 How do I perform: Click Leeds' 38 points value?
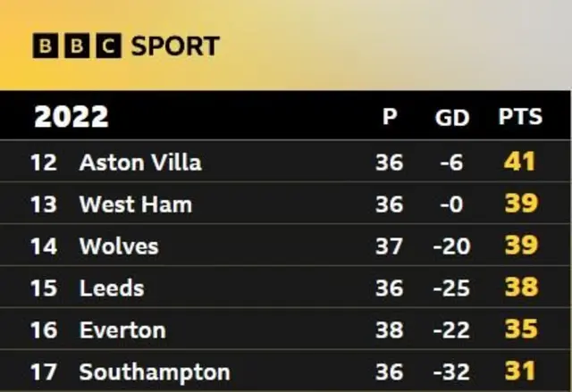tap(521, 287)
